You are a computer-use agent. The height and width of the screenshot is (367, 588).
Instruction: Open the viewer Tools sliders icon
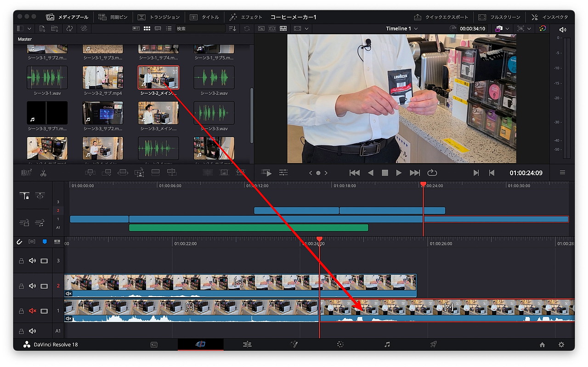pyautogui.click(x=283, y=173)
